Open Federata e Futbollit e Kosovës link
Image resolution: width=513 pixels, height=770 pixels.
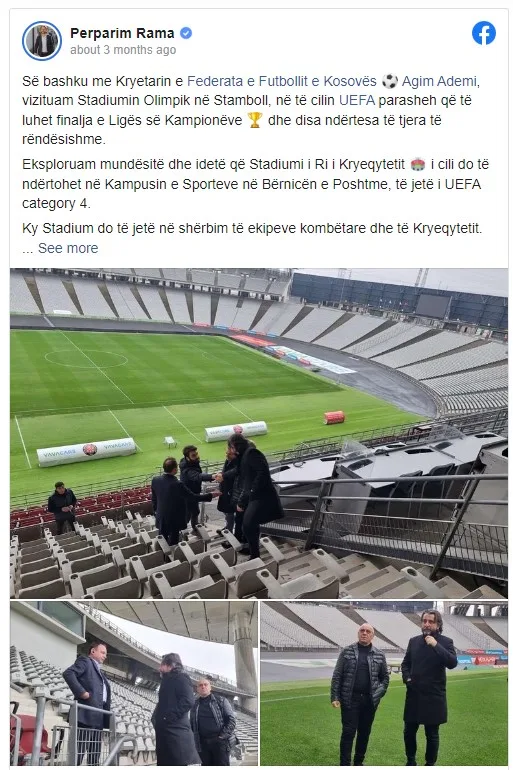point(282,81)
